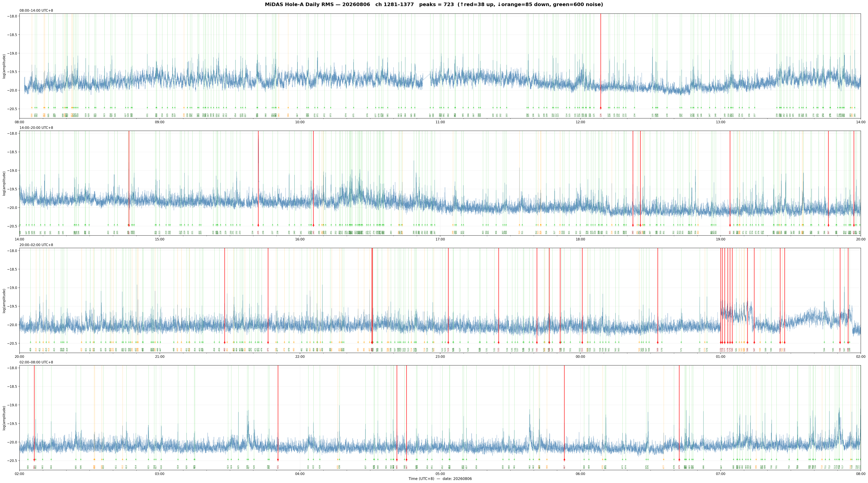Click red up-peak marker 596

click(840, 342)
